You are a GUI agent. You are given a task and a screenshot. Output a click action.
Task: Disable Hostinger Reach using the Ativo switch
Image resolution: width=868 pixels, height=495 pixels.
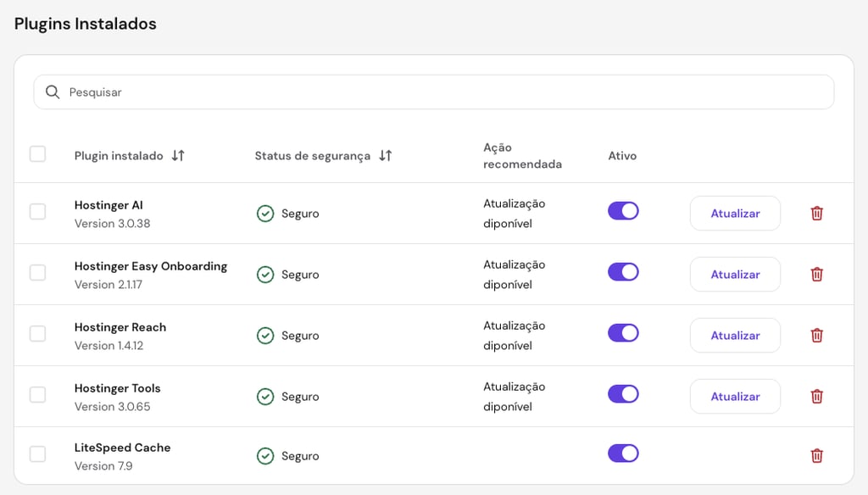tap(623, 333)
